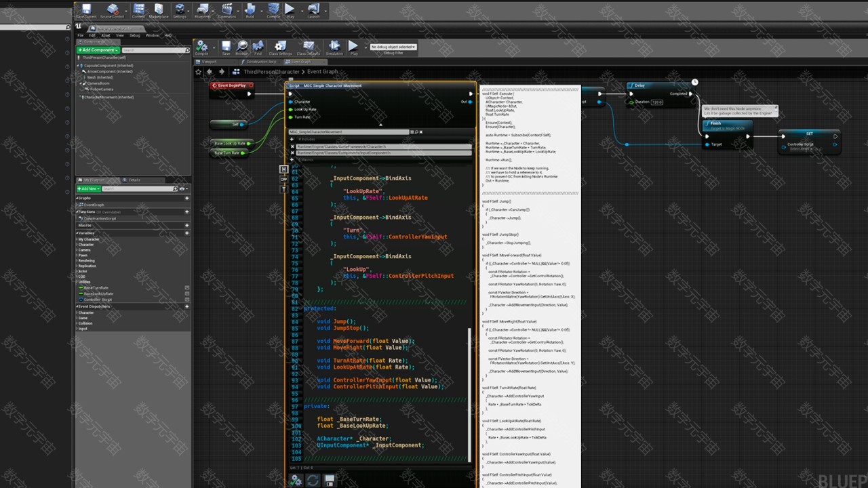Go back with graph navigation arrow
The image size is (868, 488).
[209, 71]
